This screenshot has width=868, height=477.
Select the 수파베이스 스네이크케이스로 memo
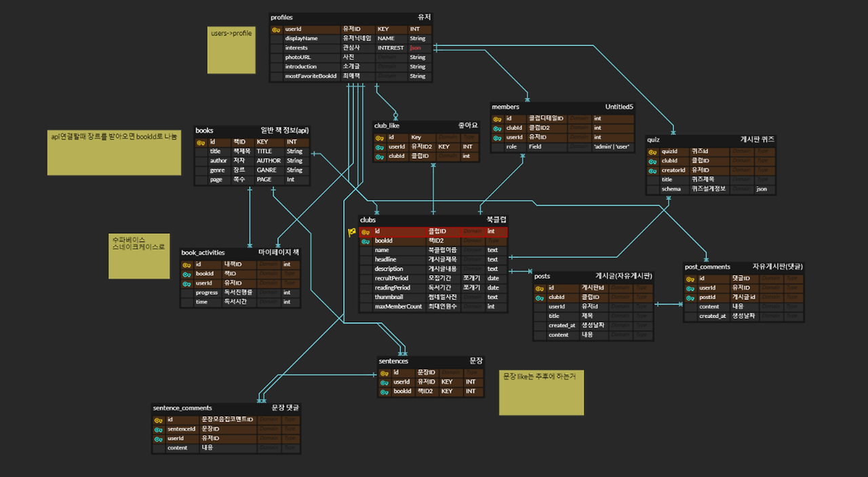pyautogui.click(x=139, y=256)
